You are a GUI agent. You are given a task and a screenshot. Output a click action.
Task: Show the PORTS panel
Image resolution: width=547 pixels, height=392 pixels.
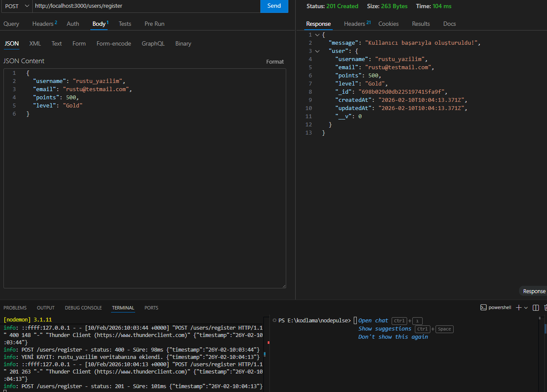pos(151,308)
